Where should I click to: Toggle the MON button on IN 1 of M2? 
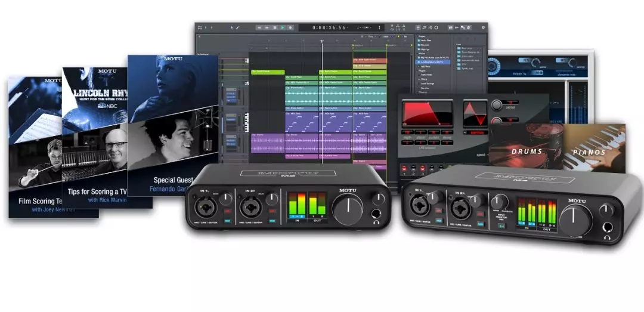226,220
